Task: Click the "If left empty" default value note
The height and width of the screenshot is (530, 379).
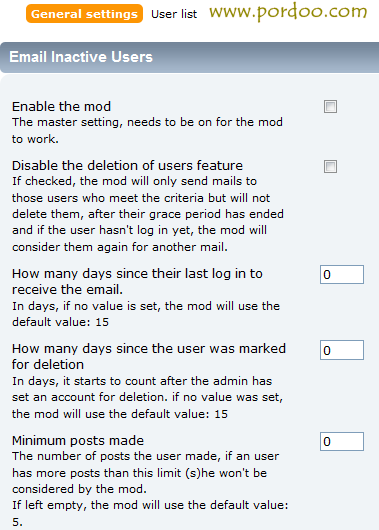Action: pos(150,513)
